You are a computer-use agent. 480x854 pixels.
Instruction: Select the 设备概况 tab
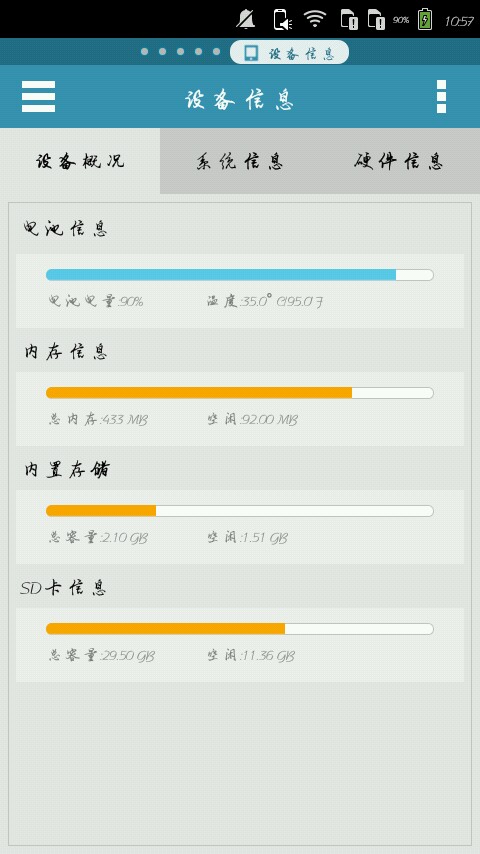coord(80,161)
